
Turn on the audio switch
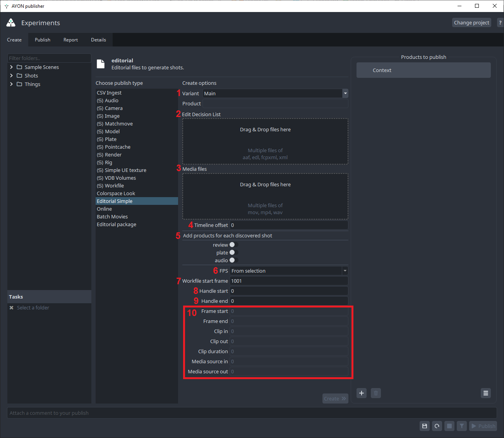233,260
